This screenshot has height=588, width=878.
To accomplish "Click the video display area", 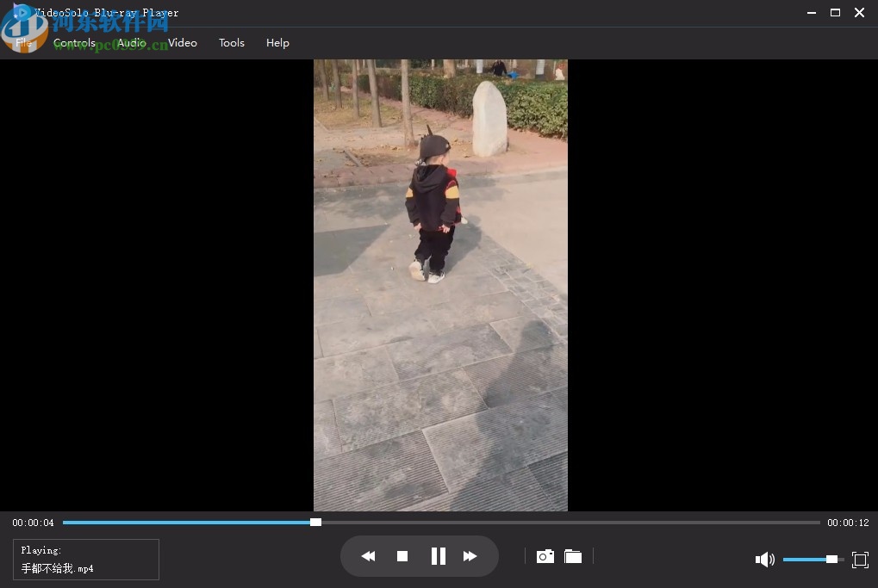I will pyautogui.click(x=440, y=285).
